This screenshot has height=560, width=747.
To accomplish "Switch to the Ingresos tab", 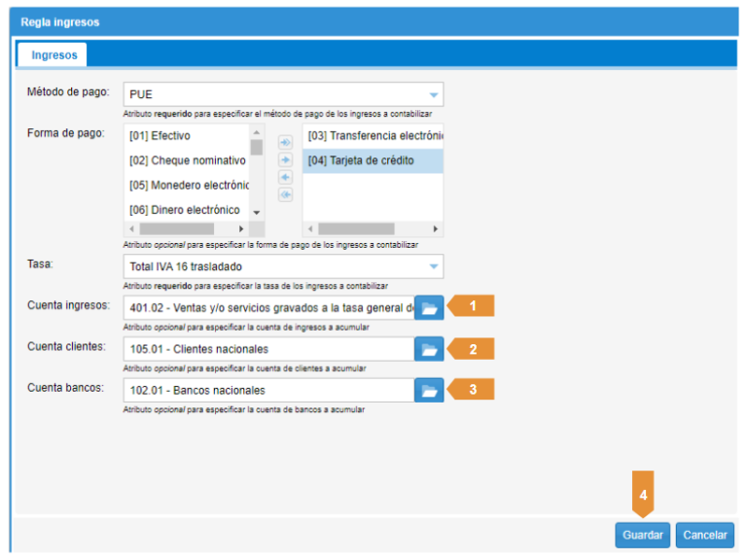I will coord(54,55).
